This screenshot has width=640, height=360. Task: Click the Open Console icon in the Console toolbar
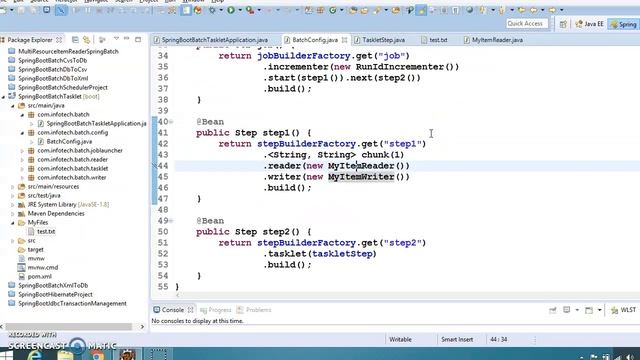589,310
